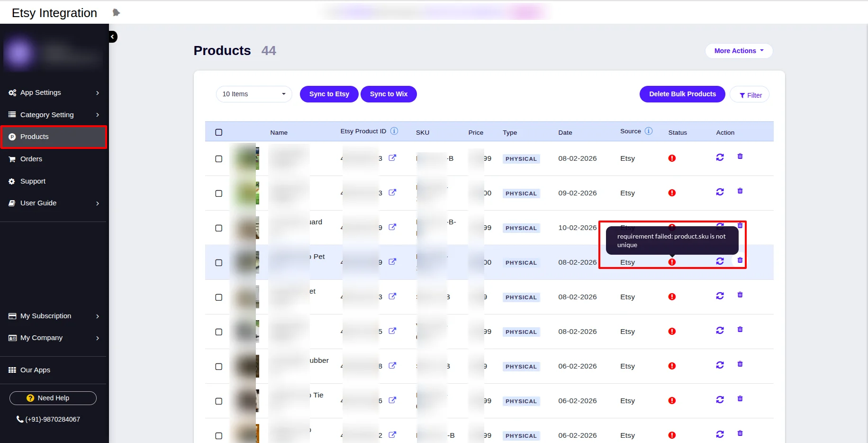Click the trash icon in the last row
The height and width of the screenshot is (443, 868).
coord(740,434)
